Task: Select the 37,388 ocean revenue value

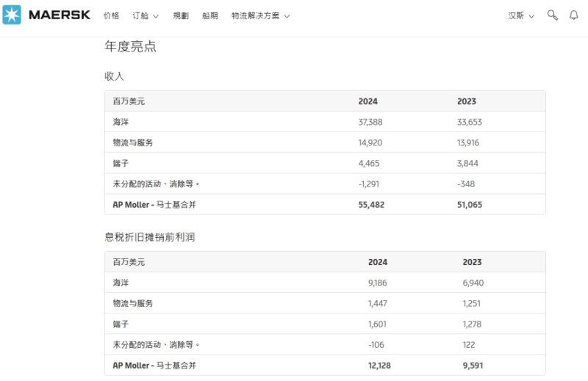Action: (370, 122)
